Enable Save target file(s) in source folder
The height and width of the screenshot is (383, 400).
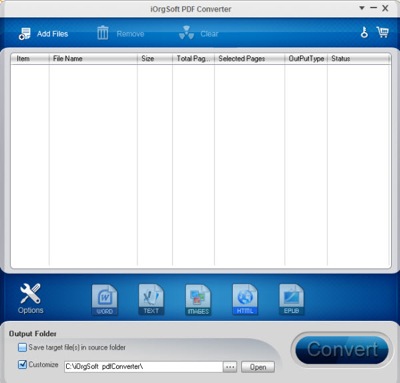click(x=22, y=348)
